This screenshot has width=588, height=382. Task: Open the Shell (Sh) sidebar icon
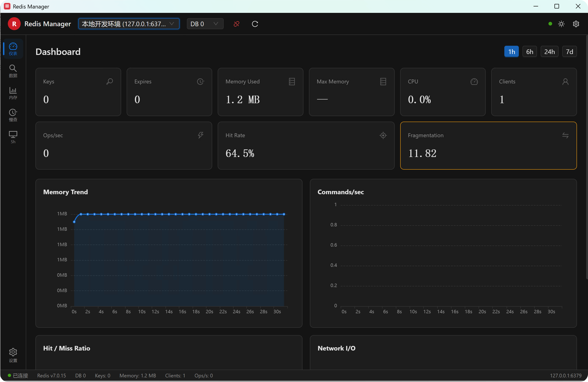click(x=13, y=137)
